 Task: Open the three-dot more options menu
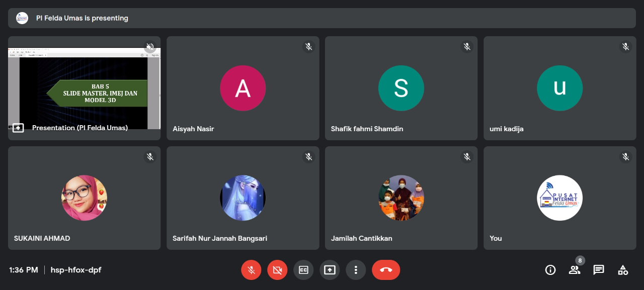point(356,270)
